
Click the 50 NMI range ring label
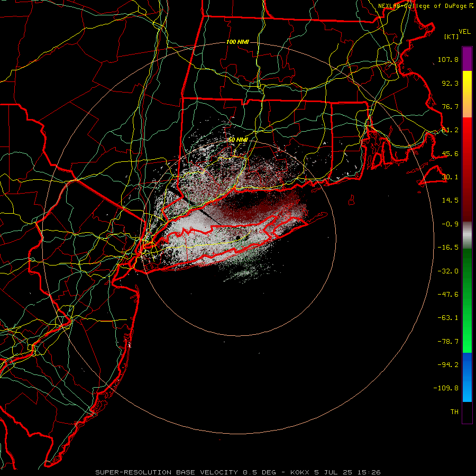point(238,140)
